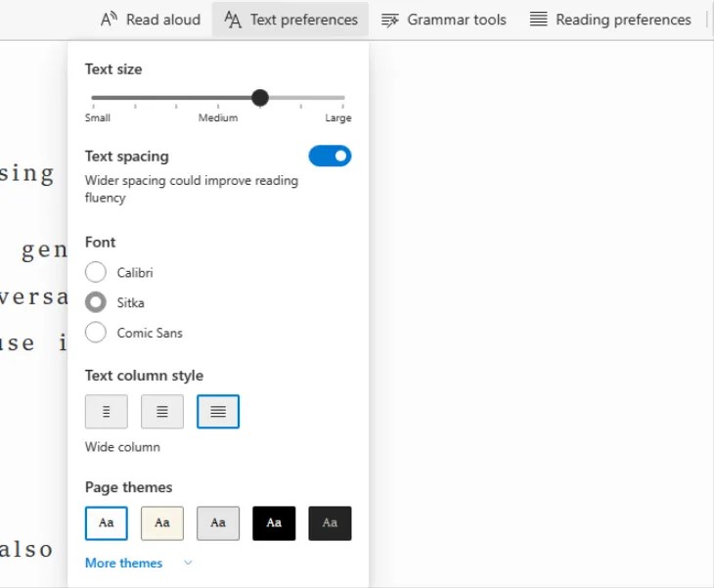Viewport: 714px width, 588px height.
Task: Click the Grammar tools icon
Action: pyautogui.click(x=390, y=20)
